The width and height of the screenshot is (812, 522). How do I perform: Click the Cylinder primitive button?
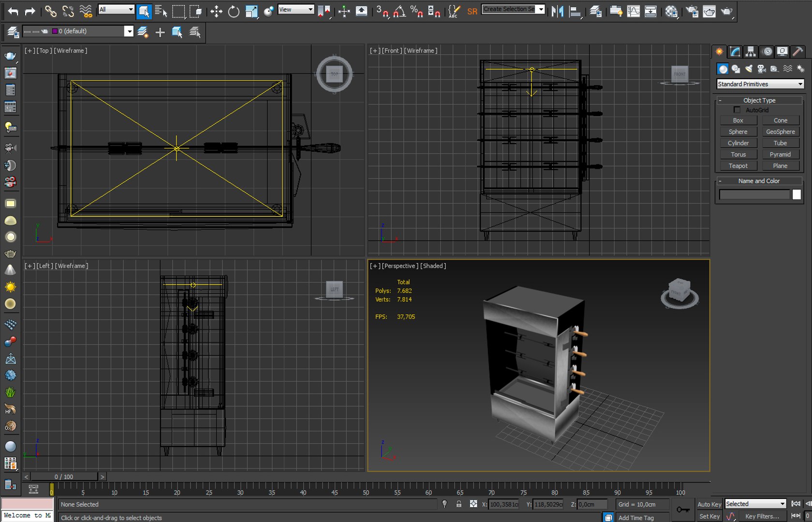click(x=738, y=143)
